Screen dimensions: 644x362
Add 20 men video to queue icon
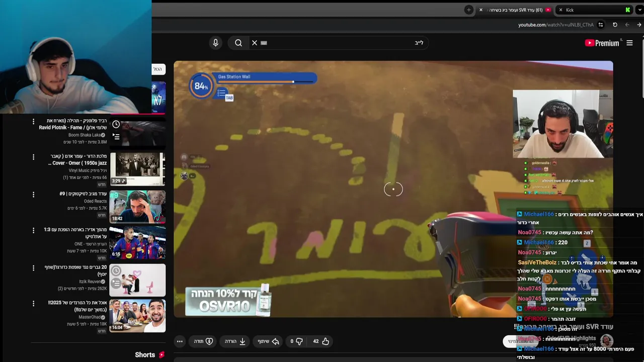coord(116,284)
